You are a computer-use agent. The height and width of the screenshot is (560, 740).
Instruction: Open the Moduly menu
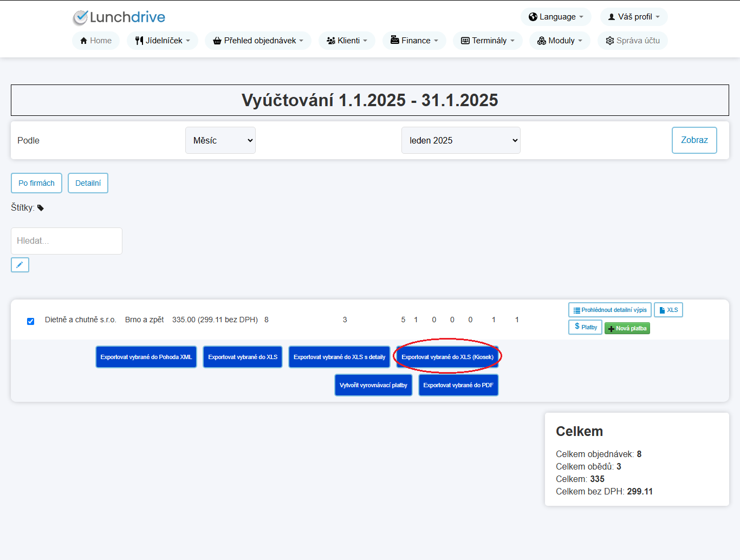point(560,41)
